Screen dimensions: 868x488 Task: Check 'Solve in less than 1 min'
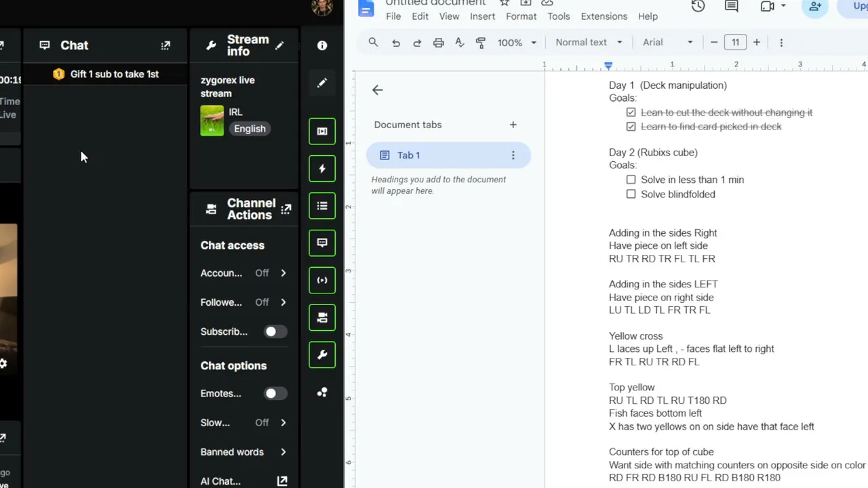click(x=631, y=180)
